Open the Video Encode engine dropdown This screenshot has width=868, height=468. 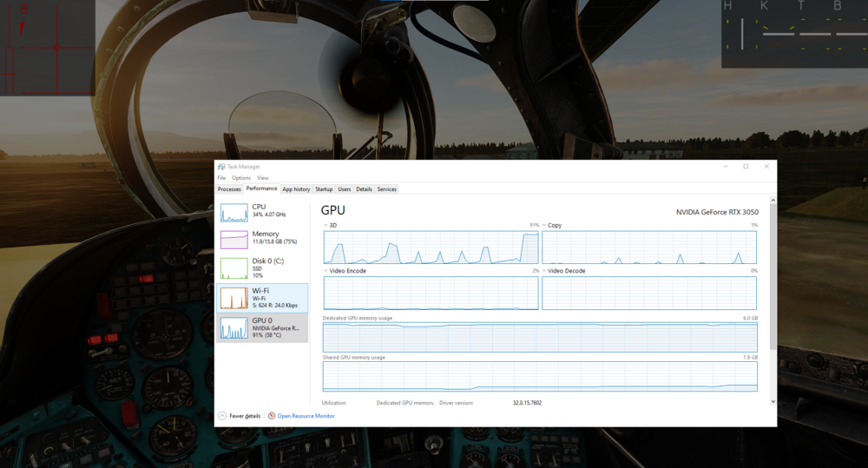pos(325,271)
